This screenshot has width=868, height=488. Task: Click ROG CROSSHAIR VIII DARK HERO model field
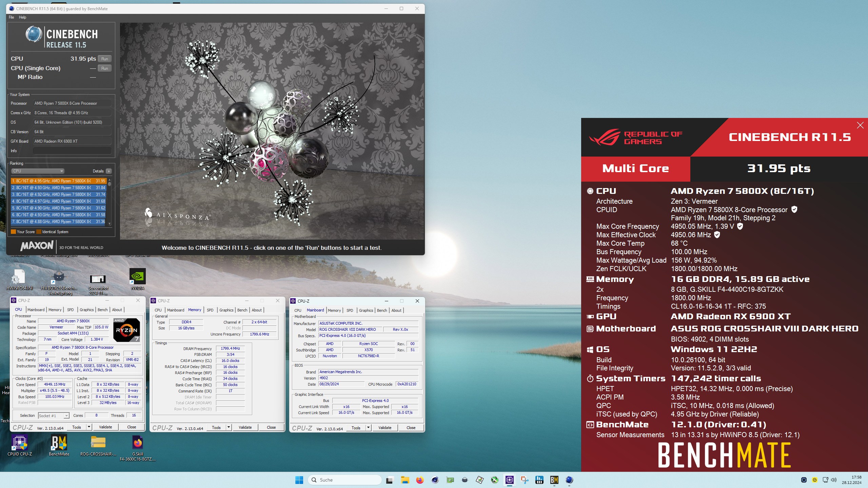[x=350, y=329]
